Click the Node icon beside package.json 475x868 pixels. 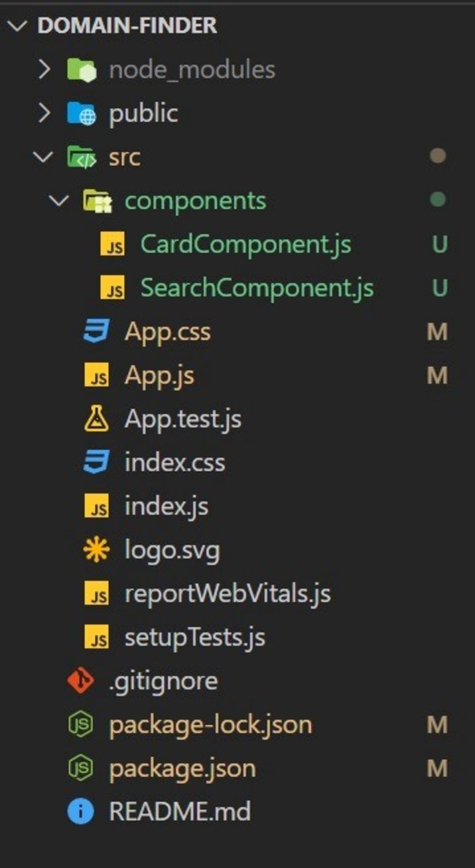(81, 768)
